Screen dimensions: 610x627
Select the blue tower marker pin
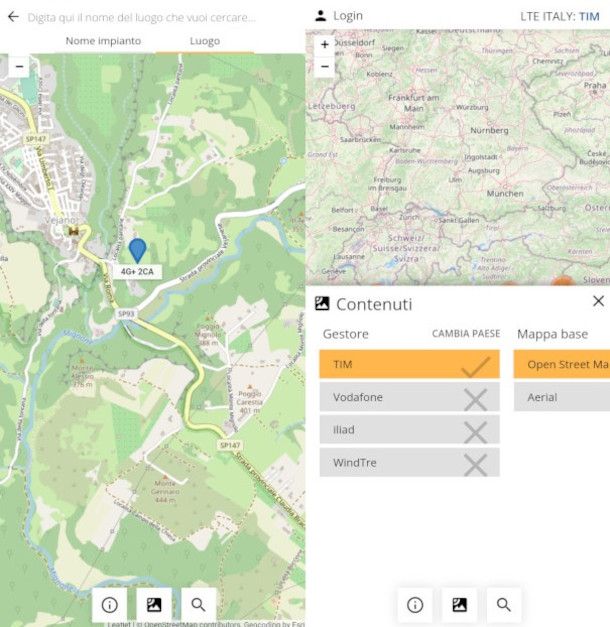(138, 250)
